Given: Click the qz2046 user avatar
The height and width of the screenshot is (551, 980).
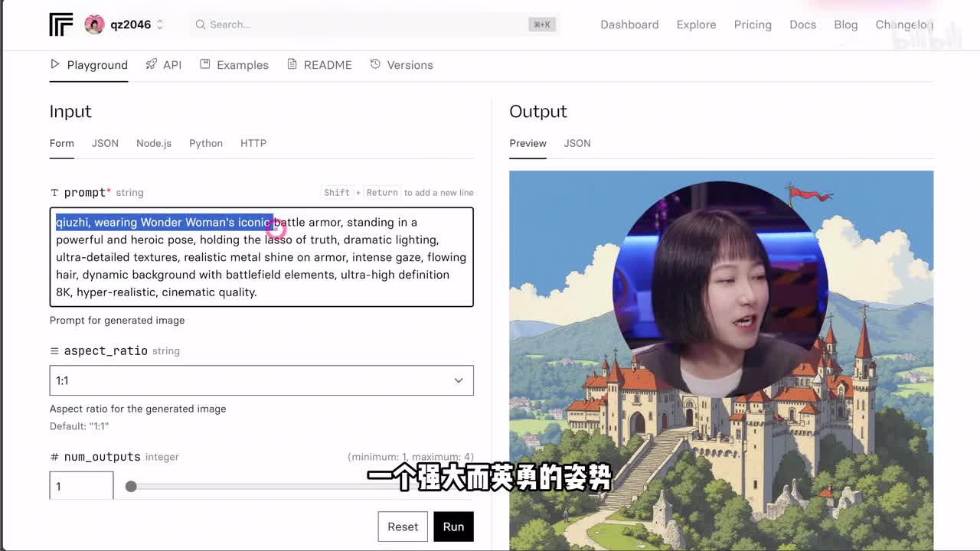Looking at the screenshot, I should pyautogui.click(x=94, y=24).
